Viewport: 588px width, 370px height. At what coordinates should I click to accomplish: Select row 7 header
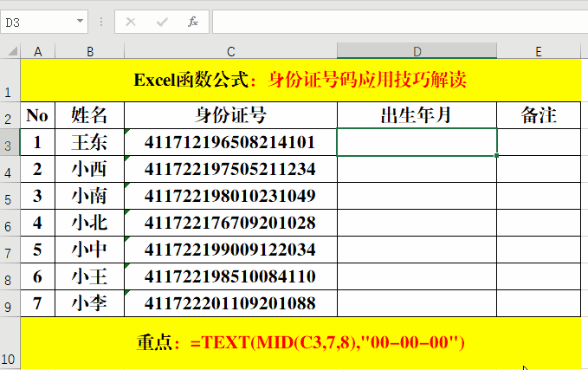point(10,250)
